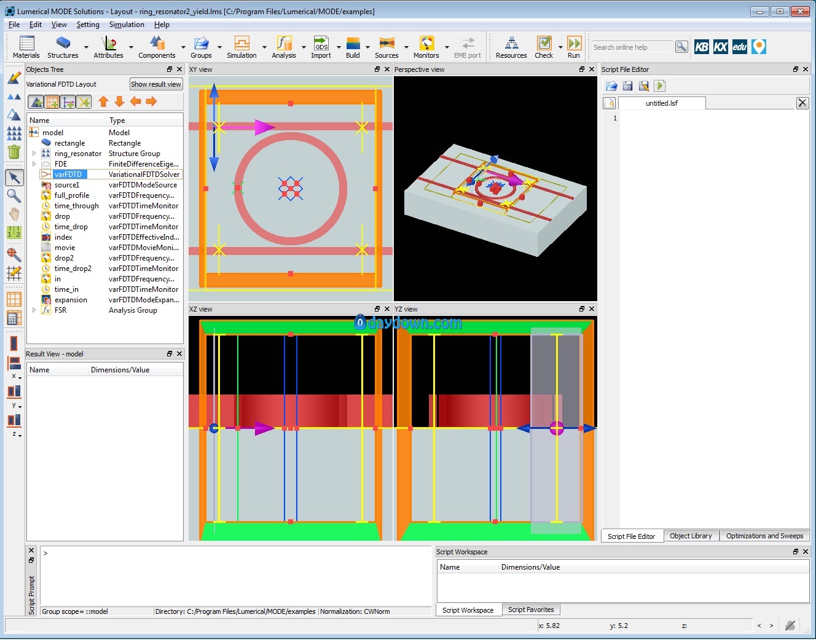
Task: Expand the ring_resonator structure group
Action: pyautogui.click(x=34, y=154)
